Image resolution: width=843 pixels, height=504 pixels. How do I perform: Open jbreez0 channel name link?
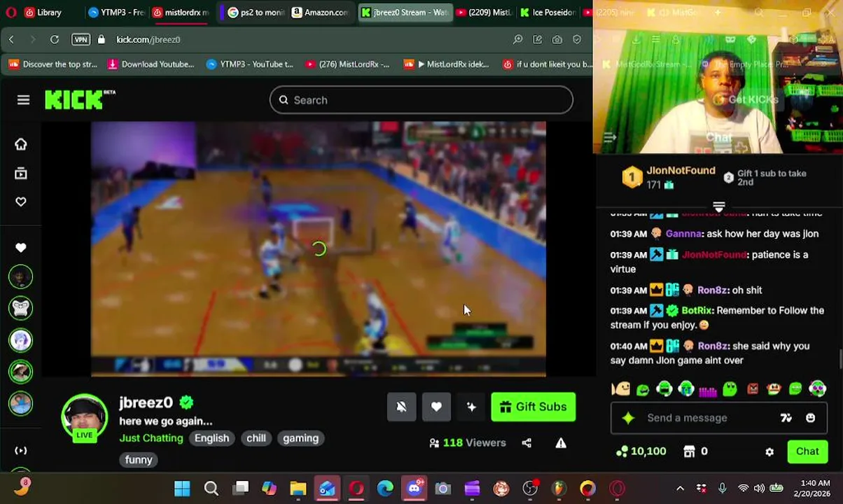(x=146, y=402)
